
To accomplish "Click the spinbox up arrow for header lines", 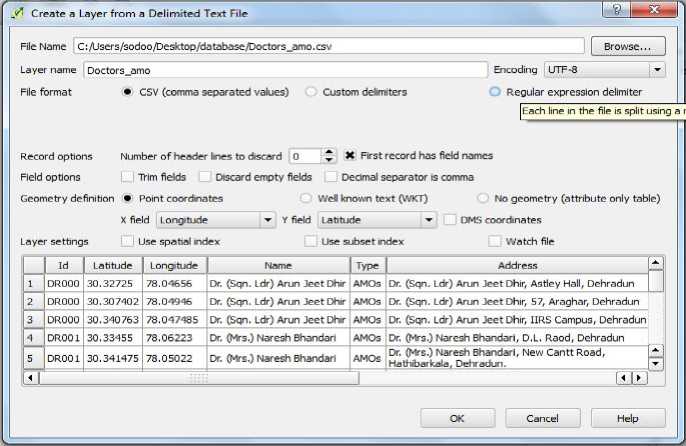I will (x=329, y=152).
